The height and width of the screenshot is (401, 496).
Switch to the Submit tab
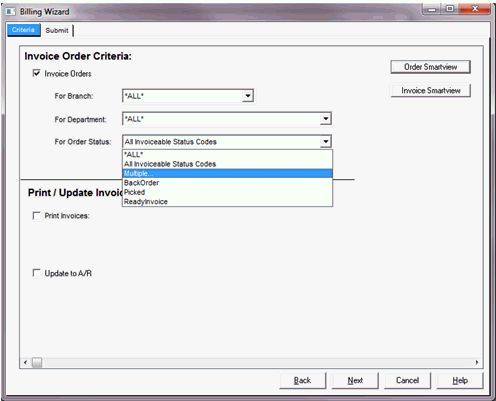[x=57, y=30]
